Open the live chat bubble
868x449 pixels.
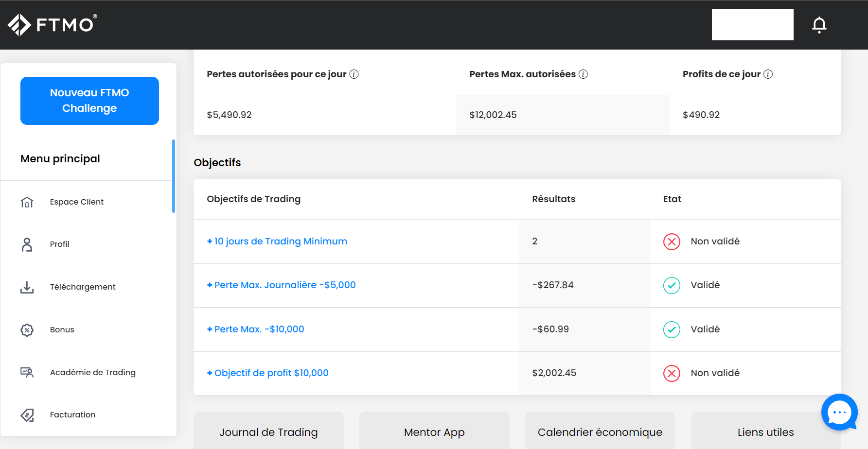click(x=839, y=412)
